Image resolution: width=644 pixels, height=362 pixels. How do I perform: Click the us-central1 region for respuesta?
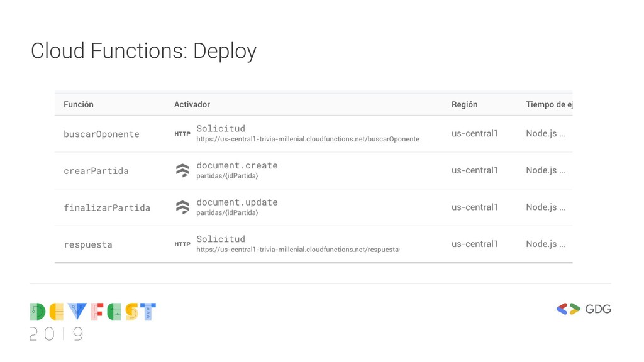pyautogui.click(x=474, y=244)
